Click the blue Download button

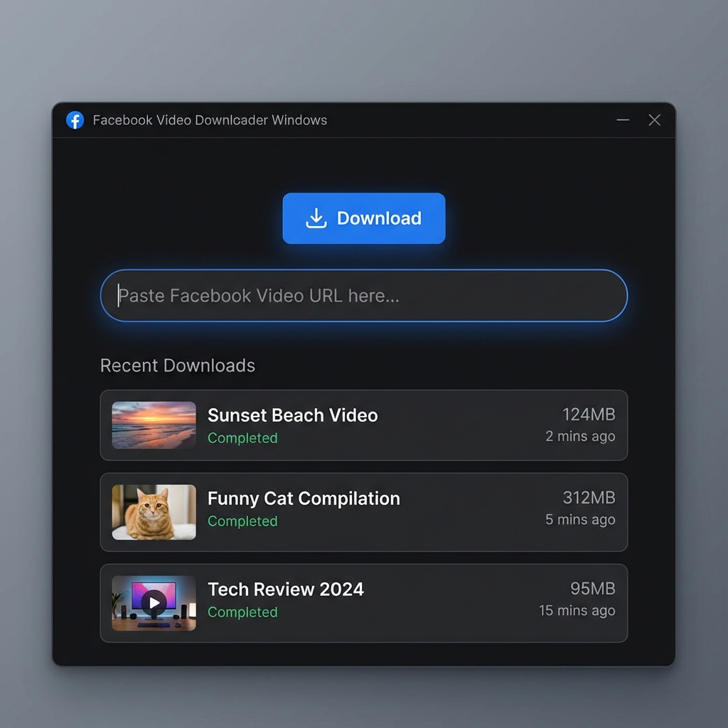[x=364, y=218]
